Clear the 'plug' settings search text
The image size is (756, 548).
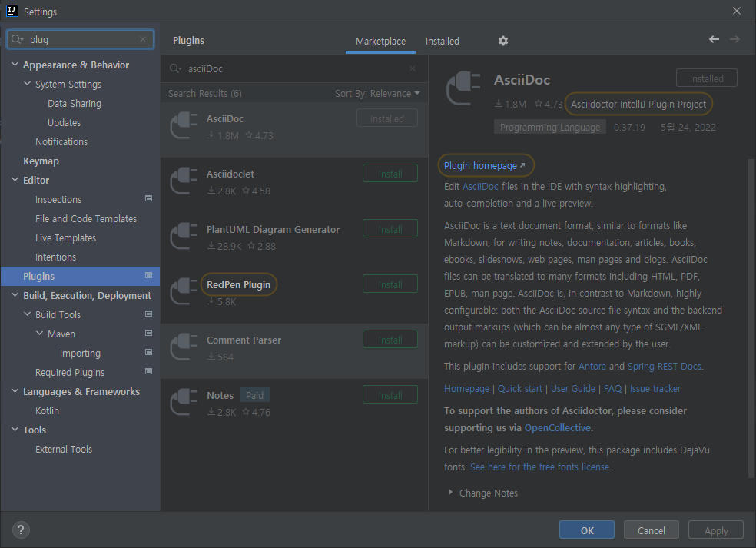point(143,39)
